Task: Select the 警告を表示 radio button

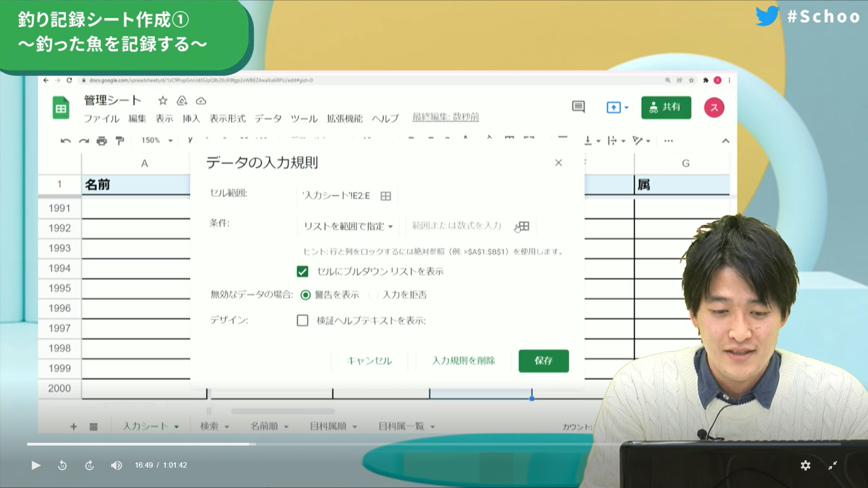Action: [306, 295]
